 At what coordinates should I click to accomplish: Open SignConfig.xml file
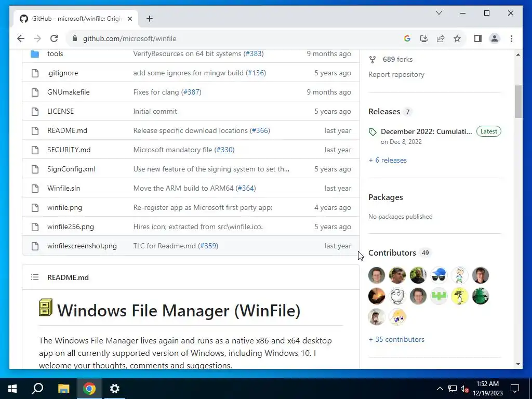point(71,169)
